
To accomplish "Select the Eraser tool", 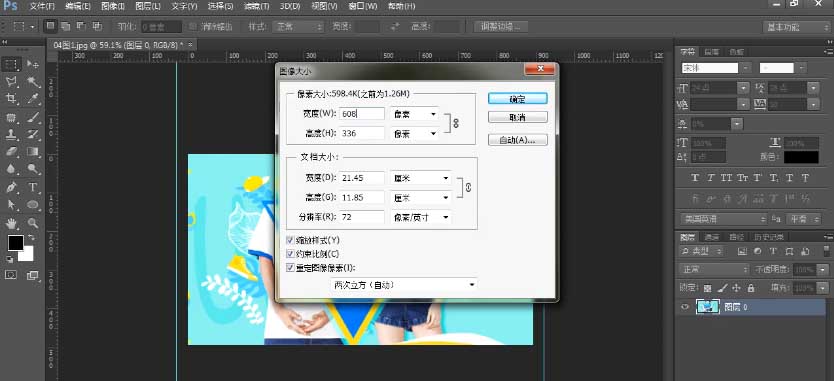I will pos(12,152).
